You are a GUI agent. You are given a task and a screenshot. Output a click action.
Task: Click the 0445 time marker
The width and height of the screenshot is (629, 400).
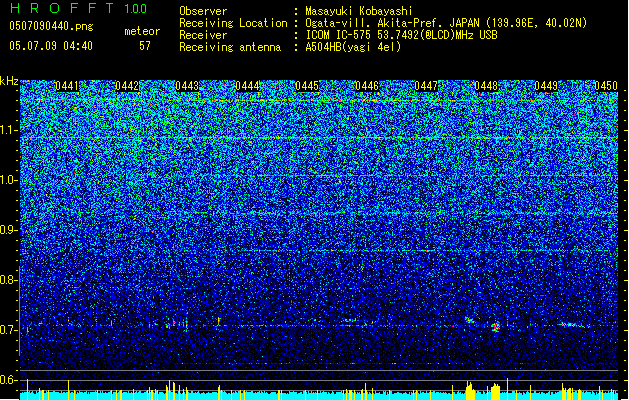point(307,86)
